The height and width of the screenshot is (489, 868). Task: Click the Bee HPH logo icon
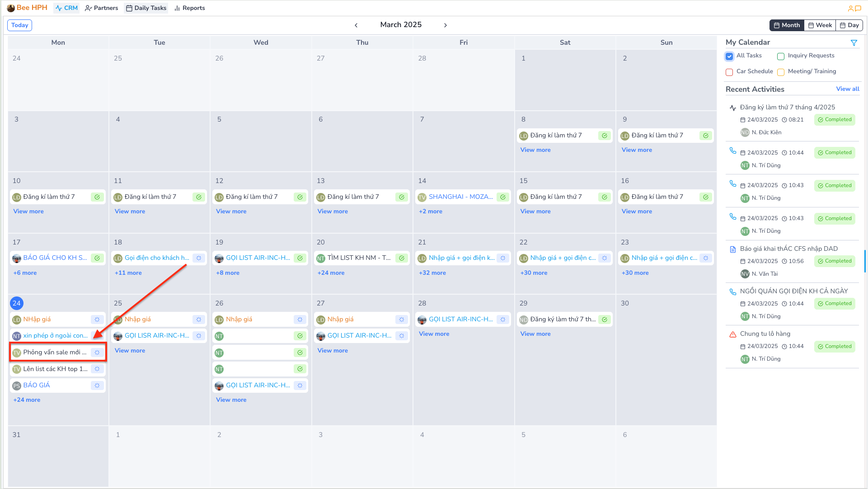11,8
